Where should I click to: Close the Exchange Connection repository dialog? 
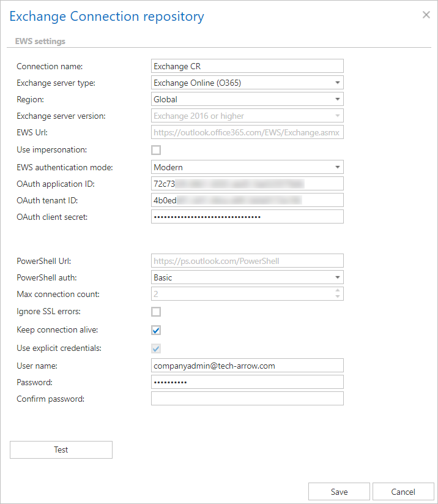tap(426, 15)
